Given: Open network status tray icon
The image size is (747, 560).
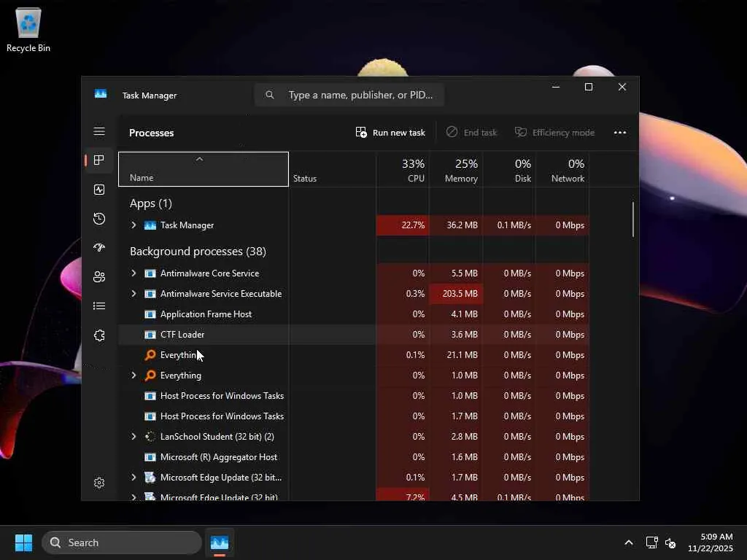Looking at the screenshot, I should click(651, 542).
